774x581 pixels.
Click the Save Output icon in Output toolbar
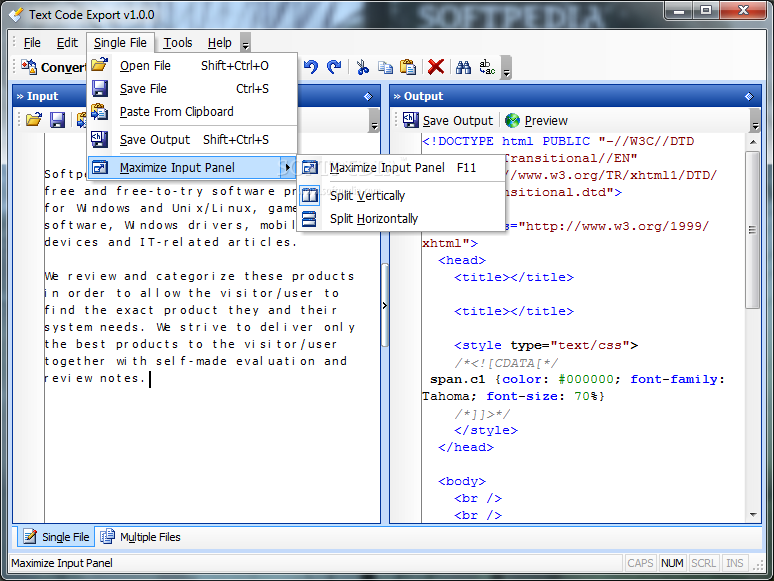click(x=411, y=120)
